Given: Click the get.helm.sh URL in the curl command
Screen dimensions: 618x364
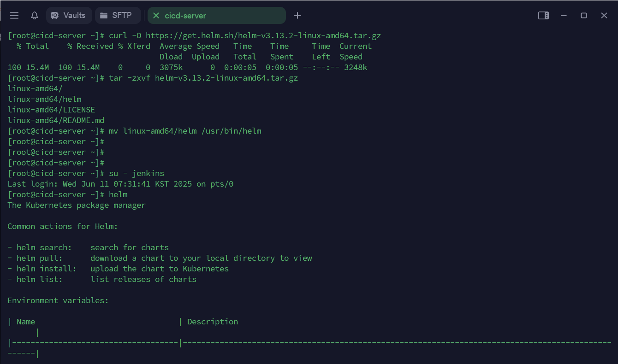Looking at the screenshot, I should [263, 35].
